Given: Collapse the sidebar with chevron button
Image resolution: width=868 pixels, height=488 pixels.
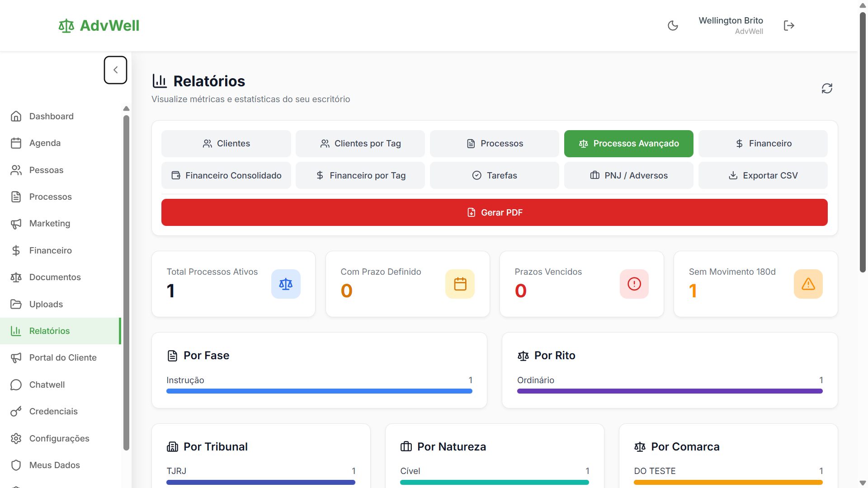Looking at the screenshot, I should coord(115,70).
